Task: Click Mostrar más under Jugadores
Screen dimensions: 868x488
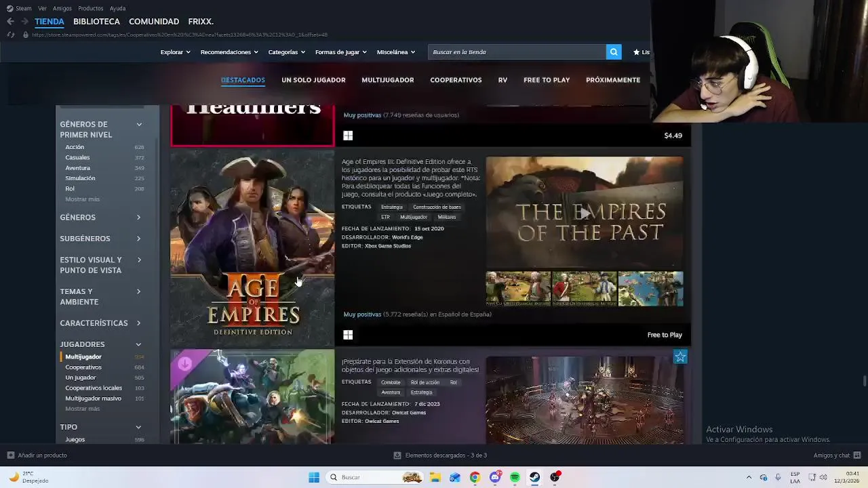Action: (x=82, y=409)
